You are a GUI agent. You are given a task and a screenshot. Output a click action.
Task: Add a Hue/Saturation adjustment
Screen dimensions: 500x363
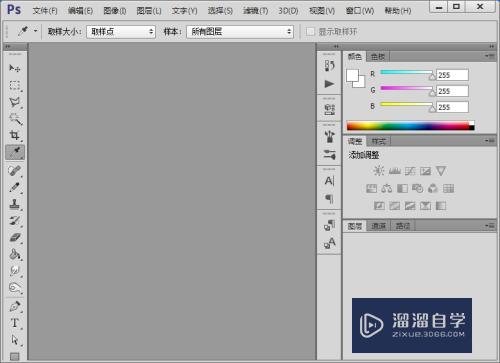click(371, 189)
